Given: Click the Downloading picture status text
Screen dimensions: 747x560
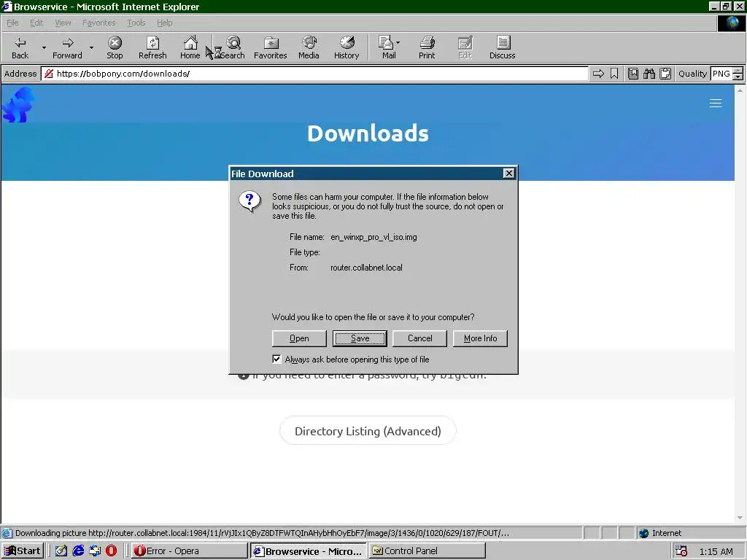Looking at the screenshot, I should pos(262,533).
